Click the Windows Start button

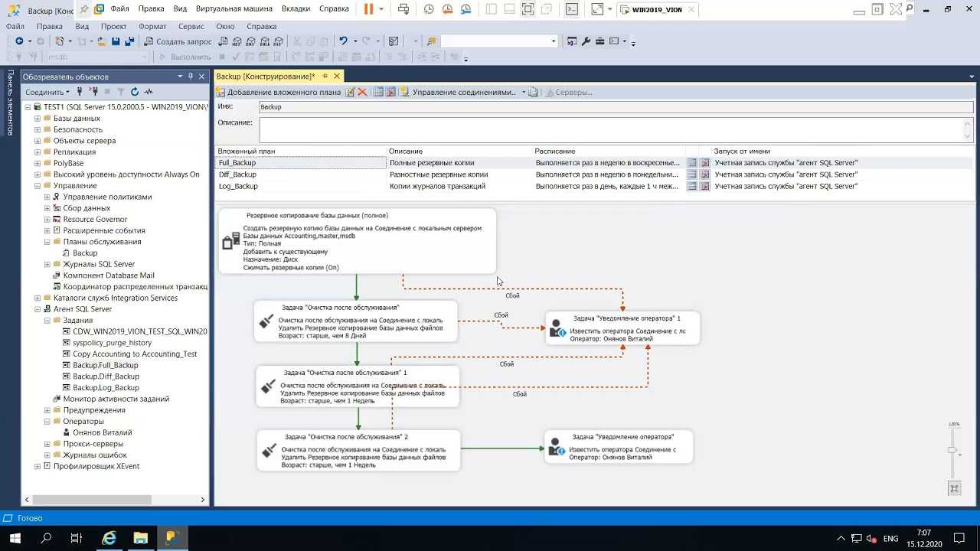pyautogui.click(x=15, y=538)
